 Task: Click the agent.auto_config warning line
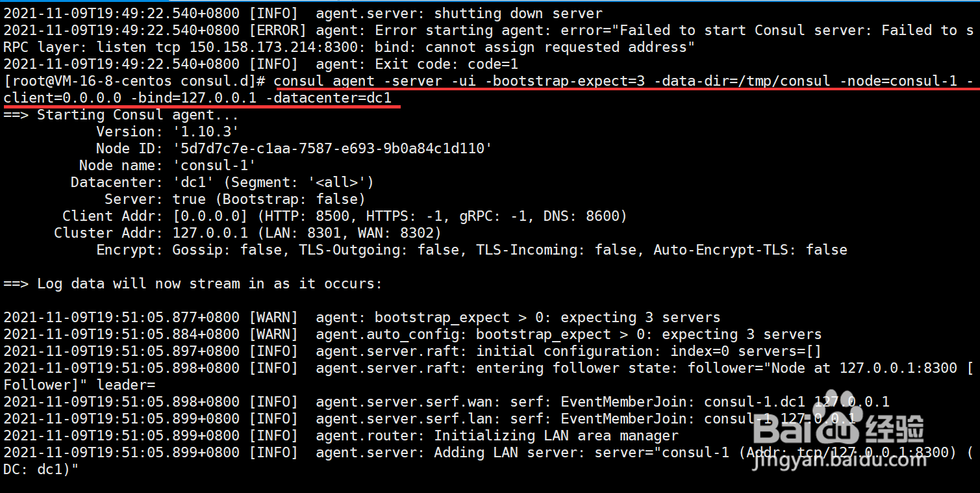412,335
